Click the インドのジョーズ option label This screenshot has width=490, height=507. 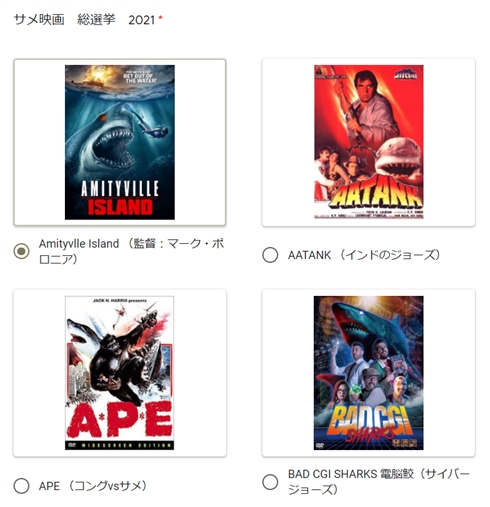364,255
